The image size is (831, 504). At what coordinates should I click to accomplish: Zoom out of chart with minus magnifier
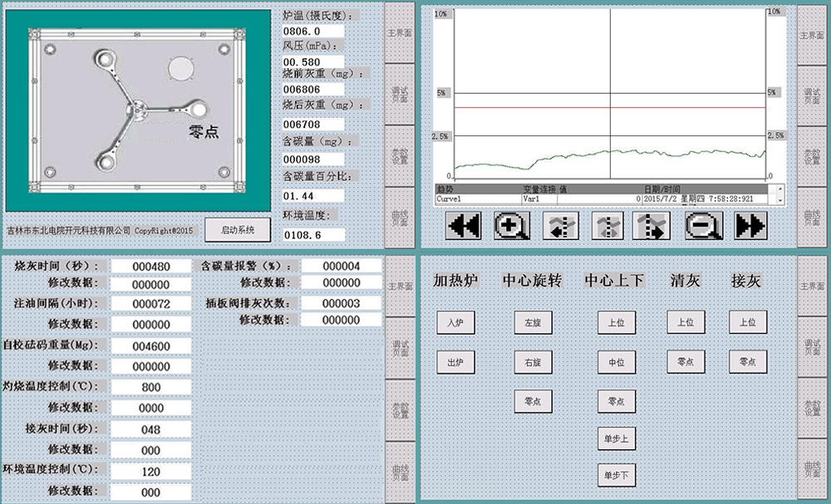pos(703,226)
